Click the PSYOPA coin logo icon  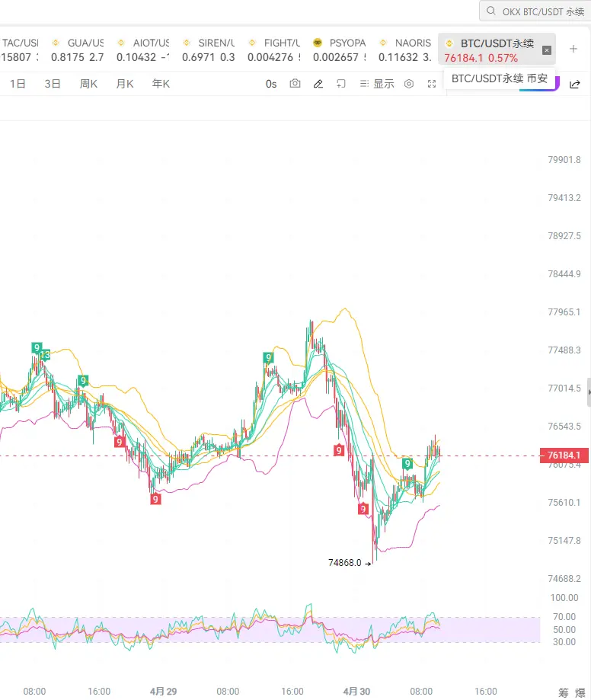click(318, 43)
